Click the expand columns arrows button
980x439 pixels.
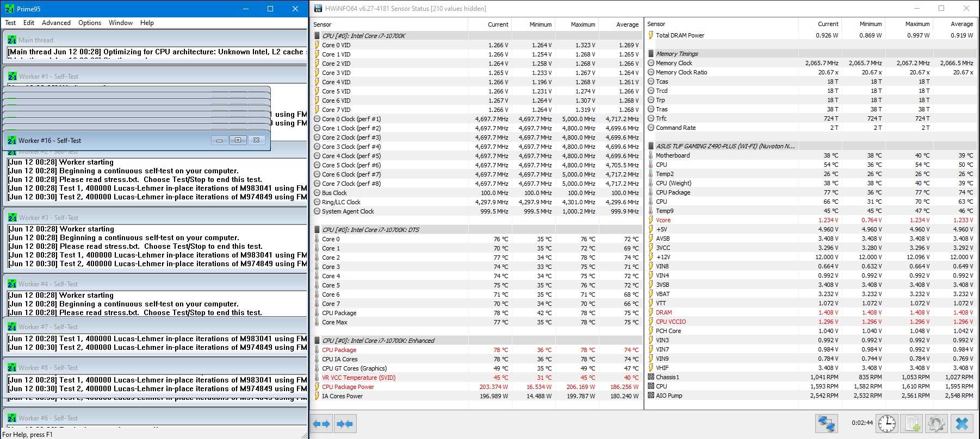321,424
